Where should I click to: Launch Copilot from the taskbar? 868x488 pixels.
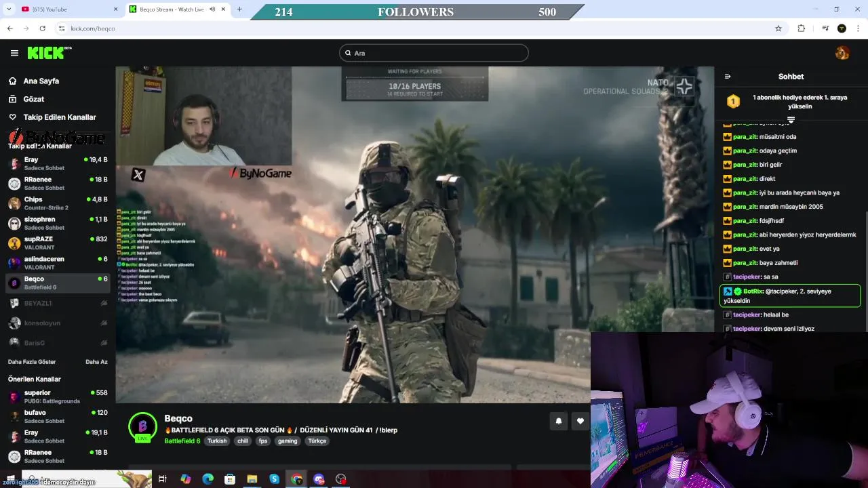click(x=185, y=479)
